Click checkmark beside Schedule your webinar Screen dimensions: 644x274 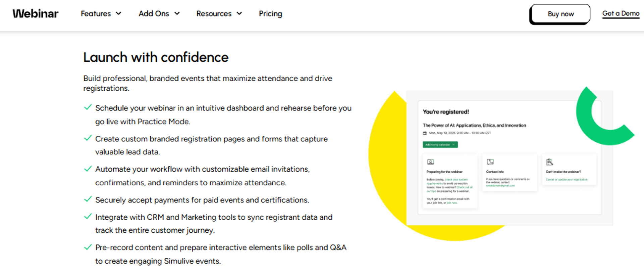tap(88, 107)
